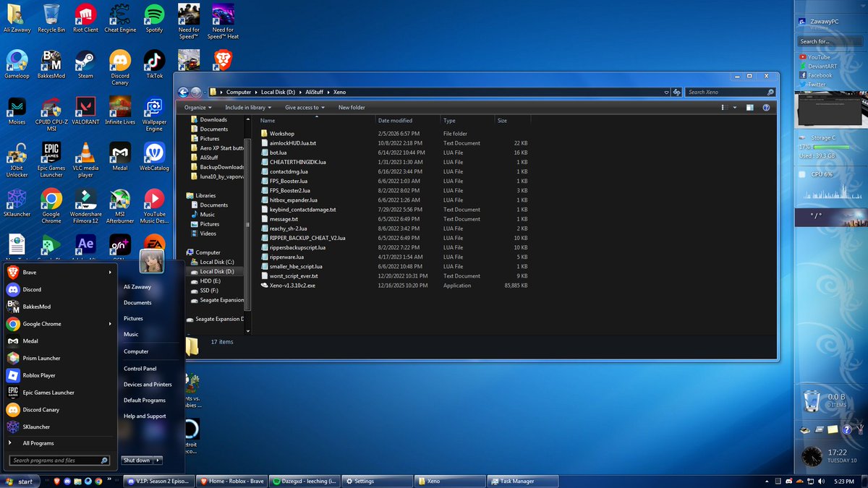
Task: Open Organize dropdown in Explorer
Action: (x=198, y=107)
